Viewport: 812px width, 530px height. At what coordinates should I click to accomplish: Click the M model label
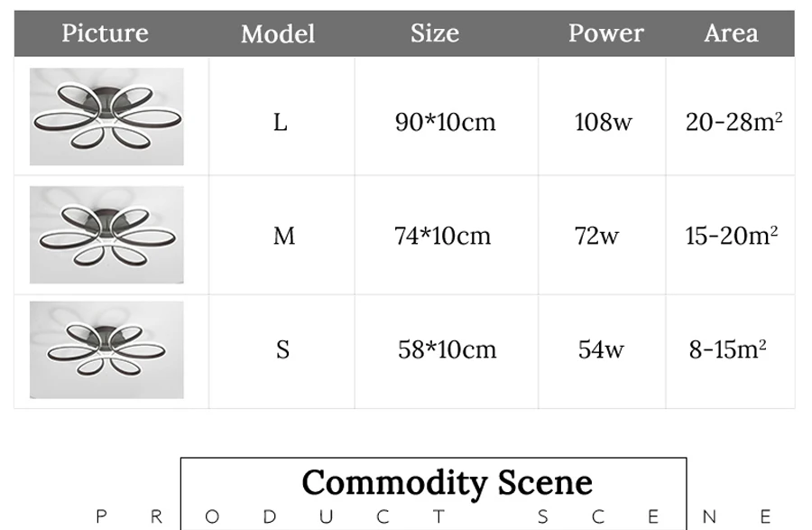[284, 237]
